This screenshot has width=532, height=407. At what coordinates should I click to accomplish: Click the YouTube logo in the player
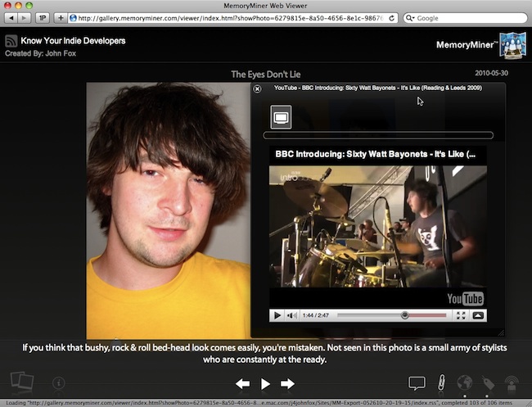465,299
